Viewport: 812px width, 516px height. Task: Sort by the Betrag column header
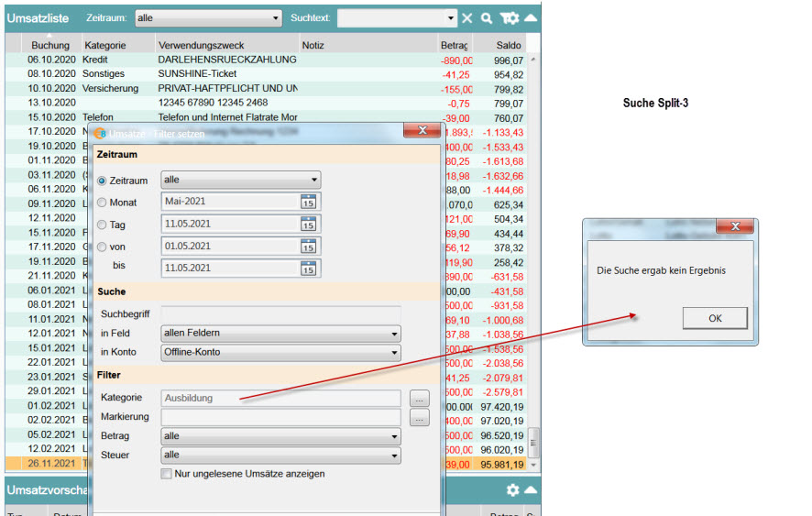tap(455, 45)
